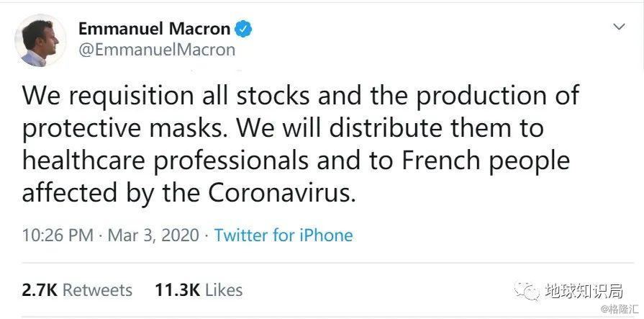The image size is (644, 319).
Task: Expand the tweet options chevron
Action: [619, 27]
